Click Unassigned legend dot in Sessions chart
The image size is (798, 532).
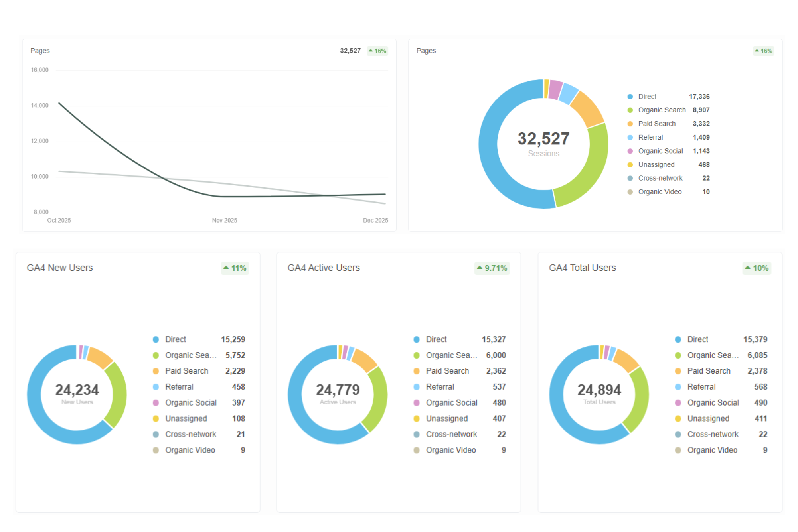coord(630,165)
